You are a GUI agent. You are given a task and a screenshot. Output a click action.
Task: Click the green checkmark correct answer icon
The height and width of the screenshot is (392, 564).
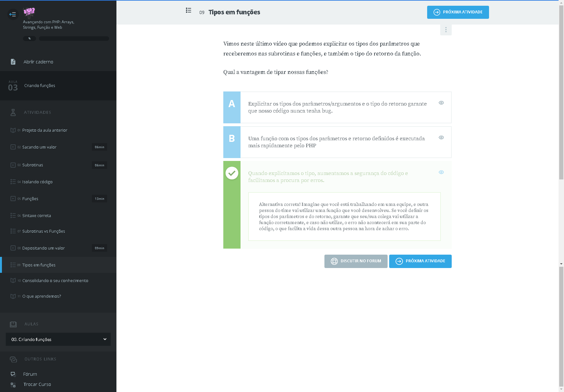pos(232,173)
